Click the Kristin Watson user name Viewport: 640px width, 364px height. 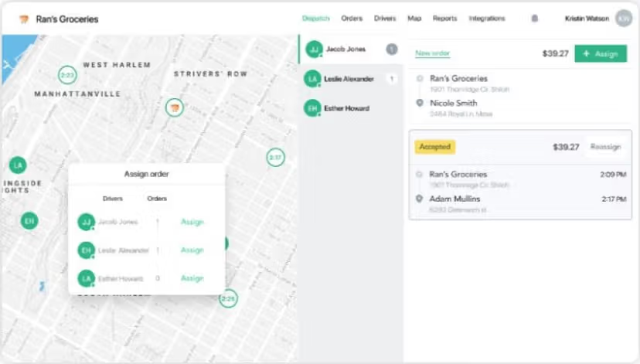coord(587,19)
